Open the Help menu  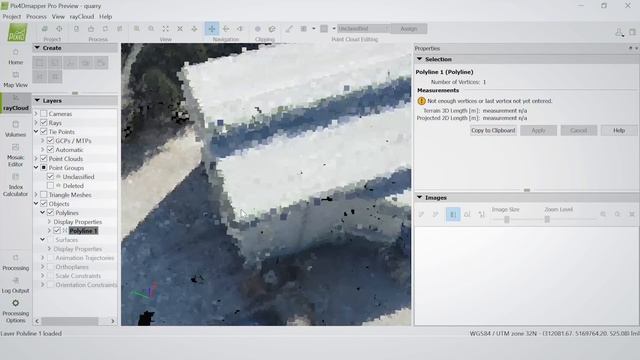105,16
